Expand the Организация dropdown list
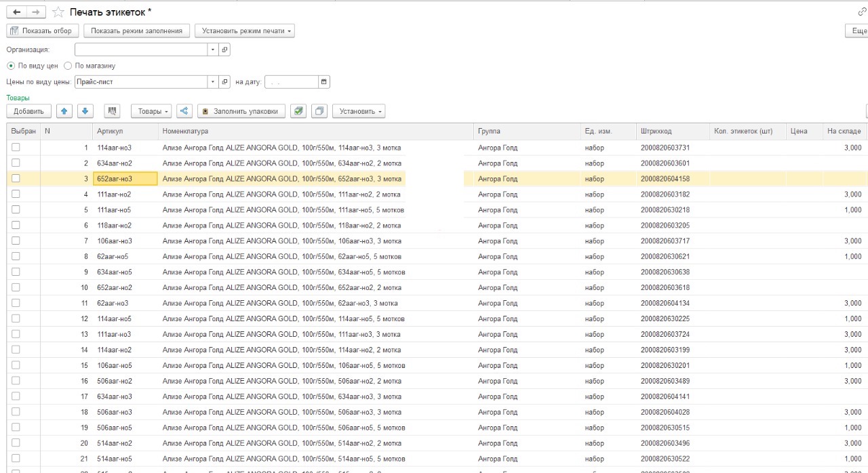The height and width of the screenshot is (473, 868). 212,49
